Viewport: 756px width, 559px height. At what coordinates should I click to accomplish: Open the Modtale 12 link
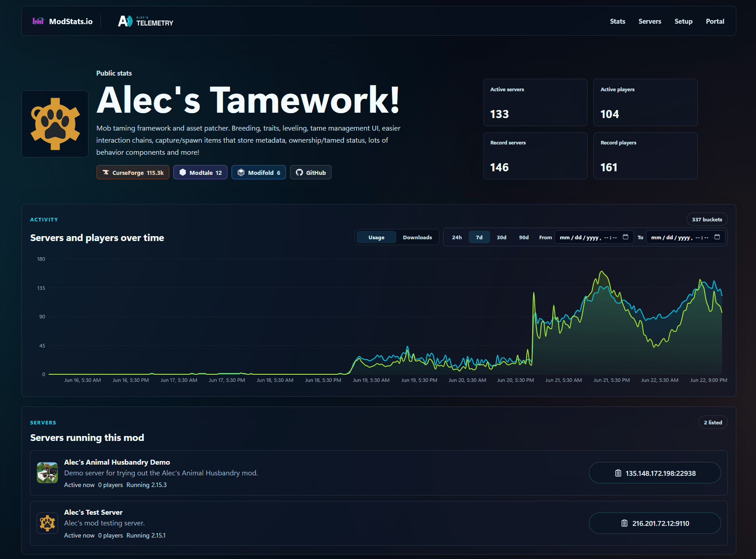[x=200, y=173]
